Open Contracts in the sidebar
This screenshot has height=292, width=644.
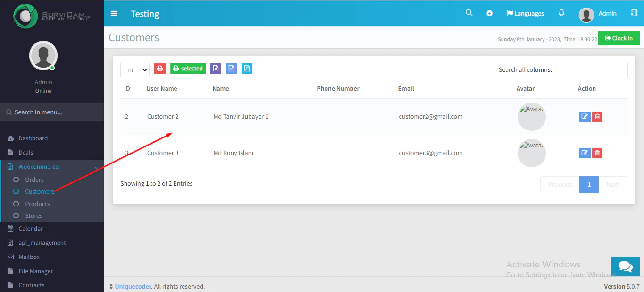[x=32, y=285]
